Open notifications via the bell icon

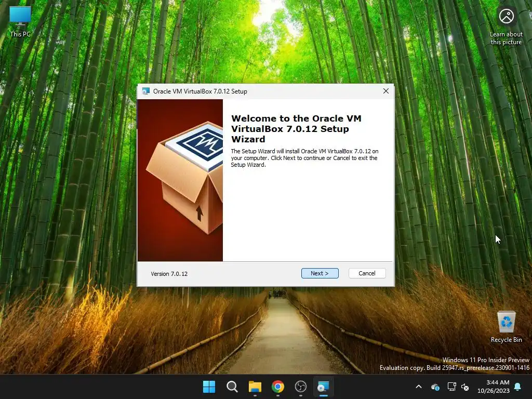(x=518, y=387)
